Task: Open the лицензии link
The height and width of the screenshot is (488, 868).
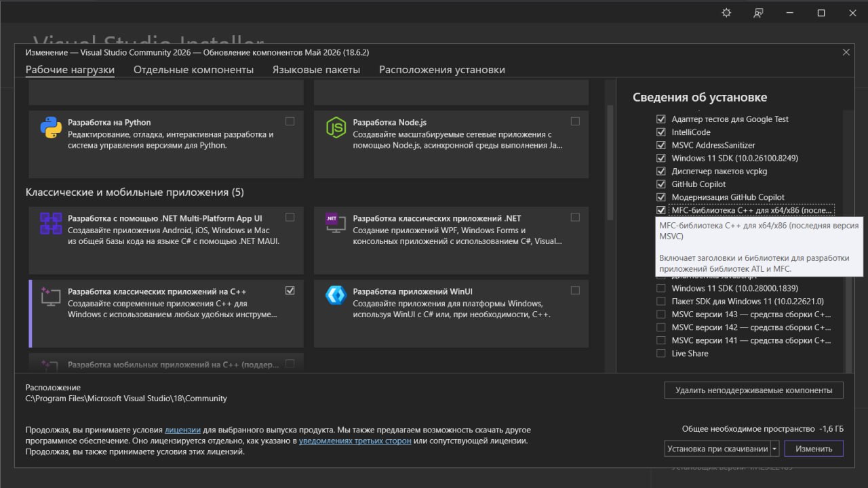Action: tap(182, 430)
